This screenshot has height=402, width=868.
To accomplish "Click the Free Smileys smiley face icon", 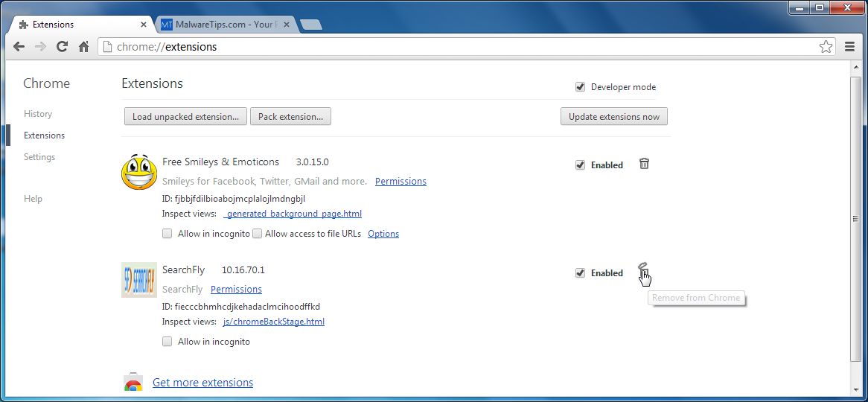I will coord(139,172).
